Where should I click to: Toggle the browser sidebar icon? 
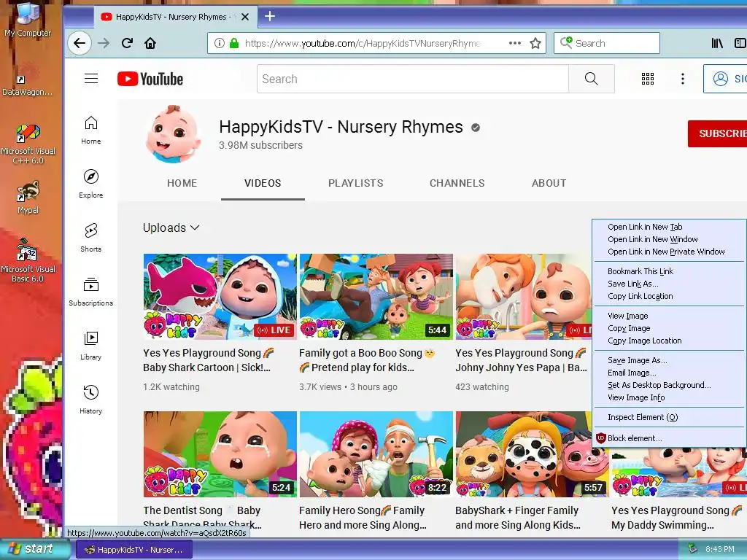740,43
